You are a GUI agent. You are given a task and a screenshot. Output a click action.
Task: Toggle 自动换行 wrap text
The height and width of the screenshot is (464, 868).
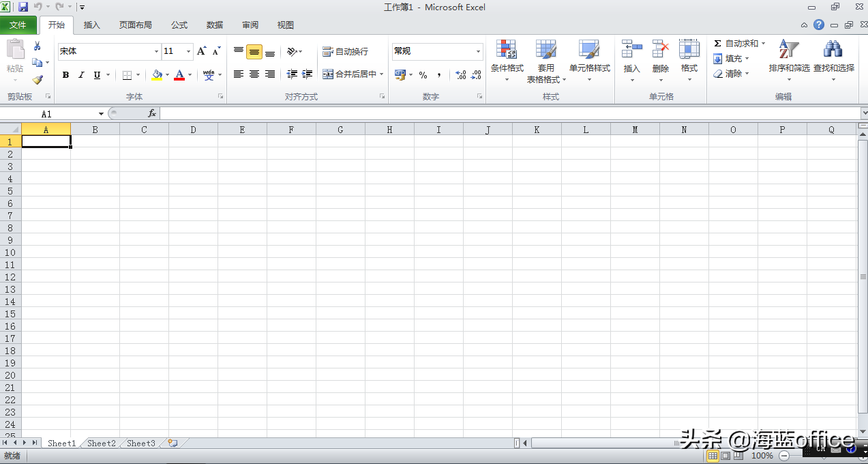(x=345, y=51)
